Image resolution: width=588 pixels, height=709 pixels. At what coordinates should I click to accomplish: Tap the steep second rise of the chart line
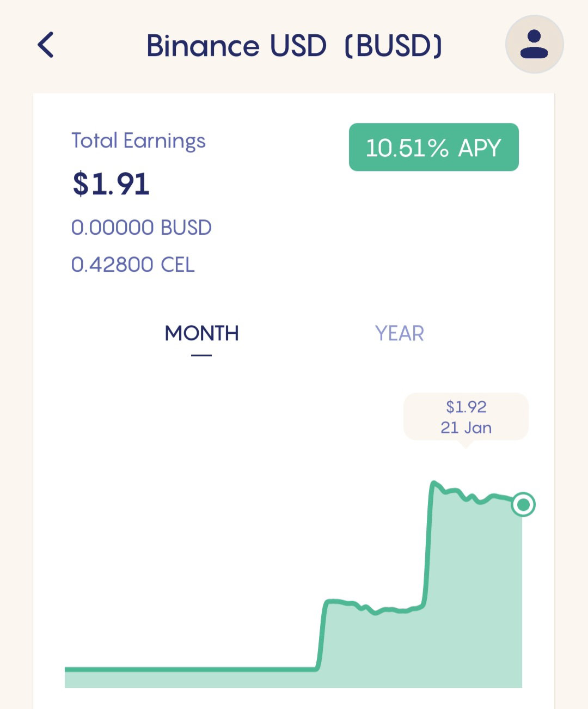coord(428,545)
